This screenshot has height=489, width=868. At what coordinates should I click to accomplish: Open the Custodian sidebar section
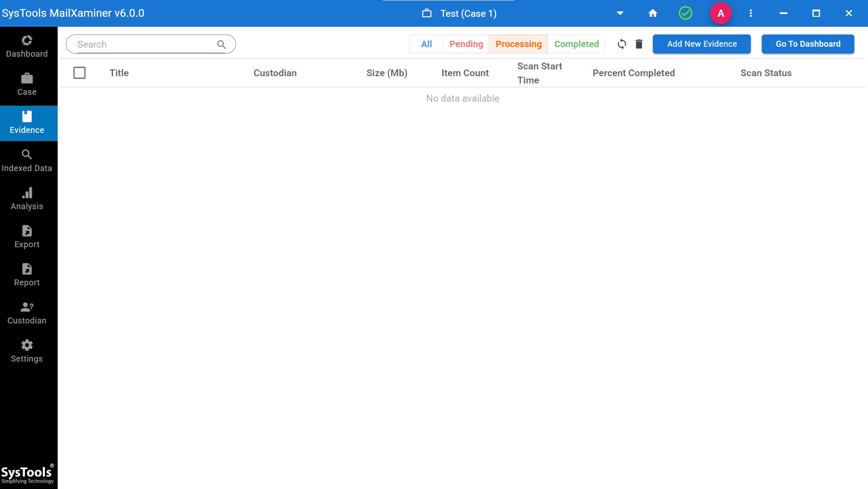pos(27,313)
